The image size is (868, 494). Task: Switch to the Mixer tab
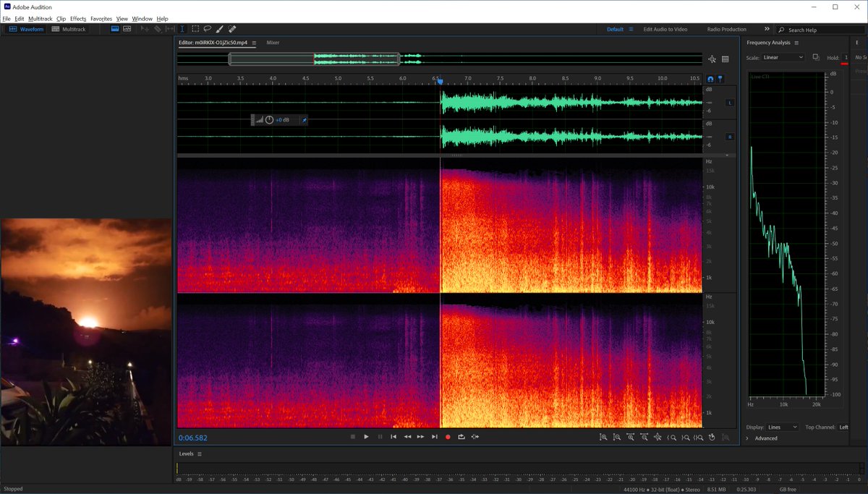tap(273, 43)
